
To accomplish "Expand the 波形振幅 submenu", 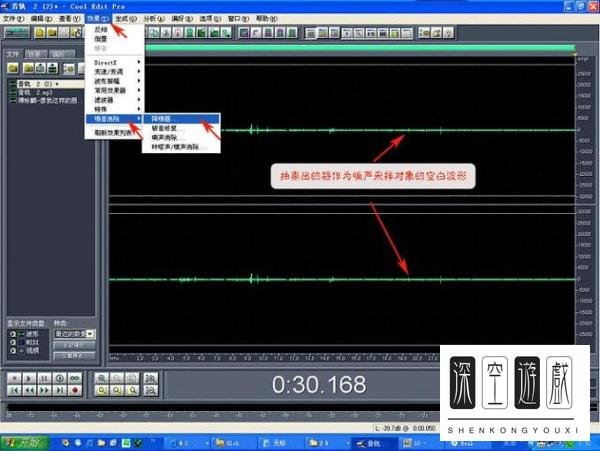I will click(x=114, y=81).
